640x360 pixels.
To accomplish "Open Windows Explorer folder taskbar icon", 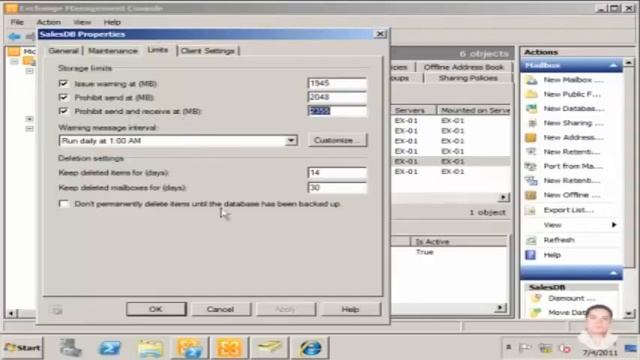I will [150, 348].
